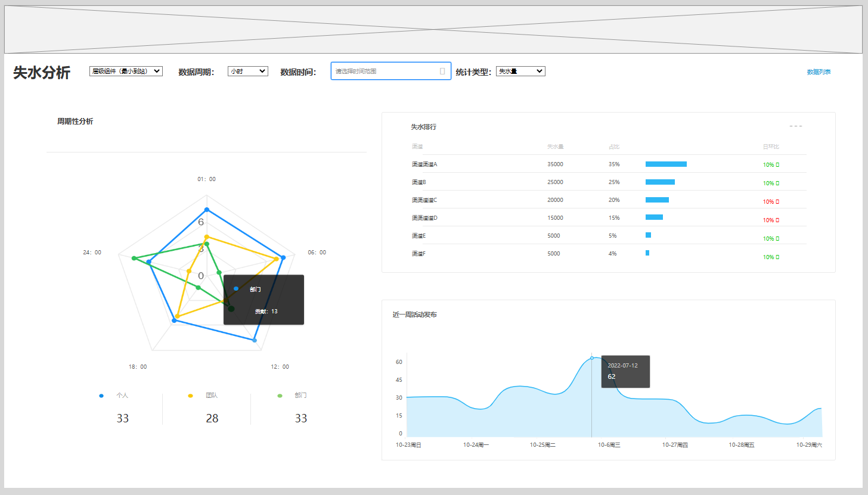The height and width of the screenshot is (495, 868).
Task: Click the trend icon in 渠道E row
Action: point(777,239)
